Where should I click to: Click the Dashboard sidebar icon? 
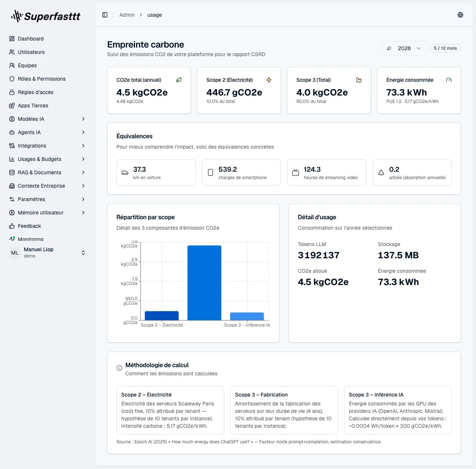(12, 39)
